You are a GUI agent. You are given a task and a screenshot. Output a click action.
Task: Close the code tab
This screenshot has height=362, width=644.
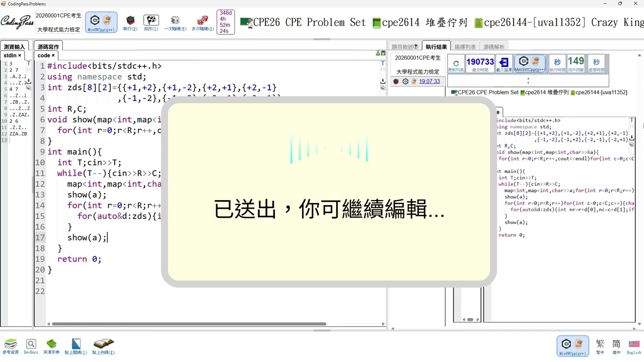point(53,55)
